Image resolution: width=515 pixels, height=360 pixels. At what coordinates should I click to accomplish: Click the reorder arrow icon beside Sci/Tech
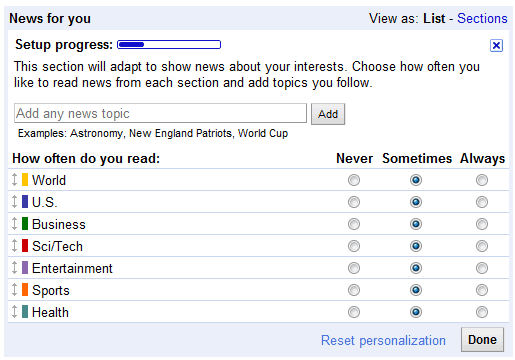pyautogui.click(x=14, y=246)
